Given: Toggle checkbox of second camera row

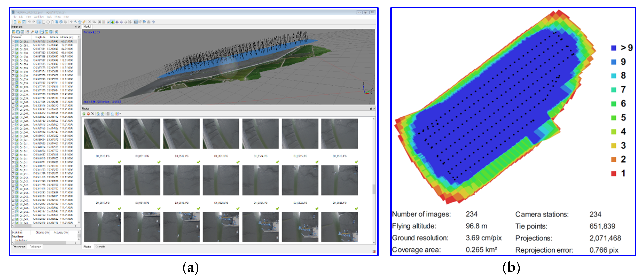Looking at the screenshot, I should [x=13, y=45].
